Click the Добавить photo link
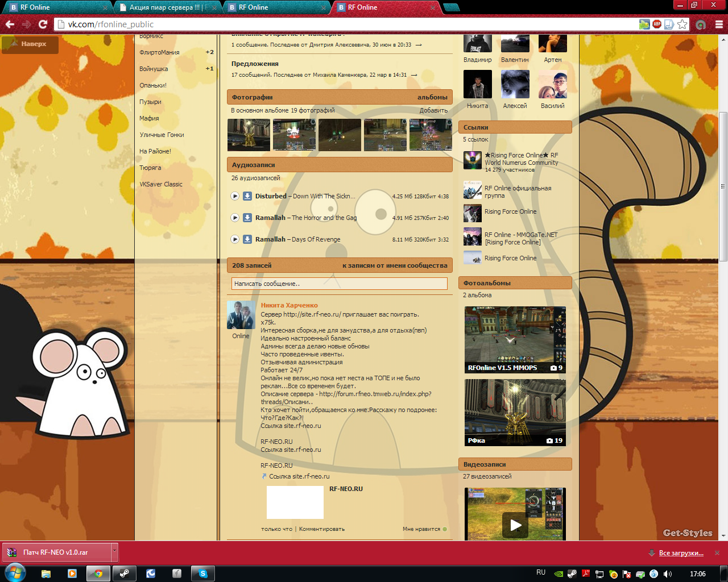This screenshot has width=728, height=582. (x=433, y=110)
